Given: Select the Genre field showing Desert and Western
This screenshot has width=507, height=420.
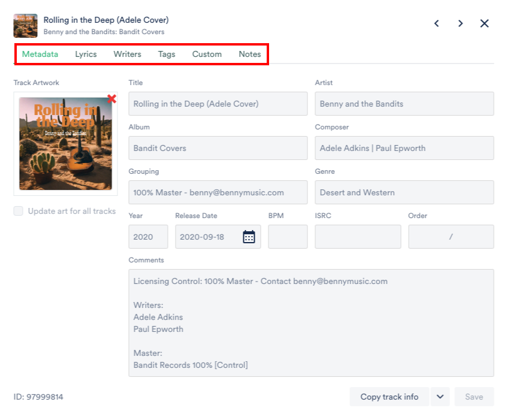Looking at the screenshot, I should click(x=404, y=192).
